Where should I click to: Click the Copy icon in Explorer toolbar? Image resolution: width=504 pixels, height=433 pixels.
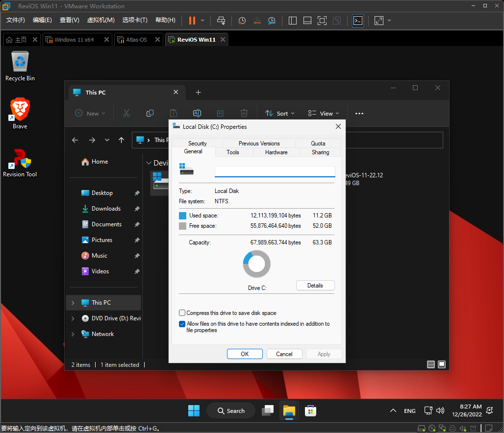[150, 113]
